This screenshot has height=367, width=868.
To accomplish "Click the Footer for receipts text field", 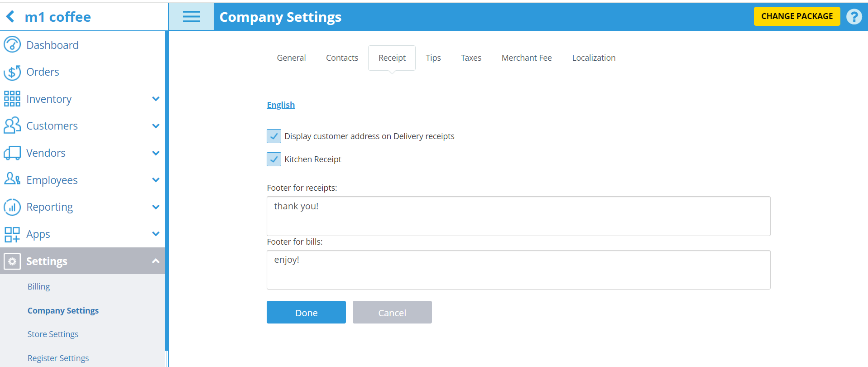I will 518,216.
